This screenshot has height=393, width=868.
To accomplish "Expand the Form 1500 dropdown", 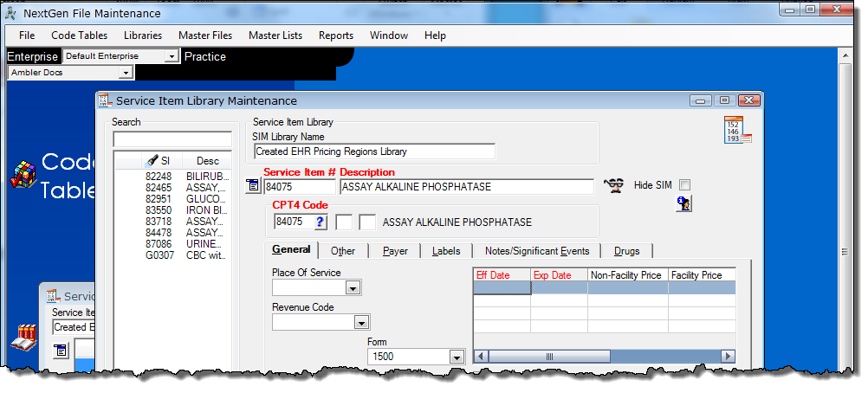I will tap(457, 357).
